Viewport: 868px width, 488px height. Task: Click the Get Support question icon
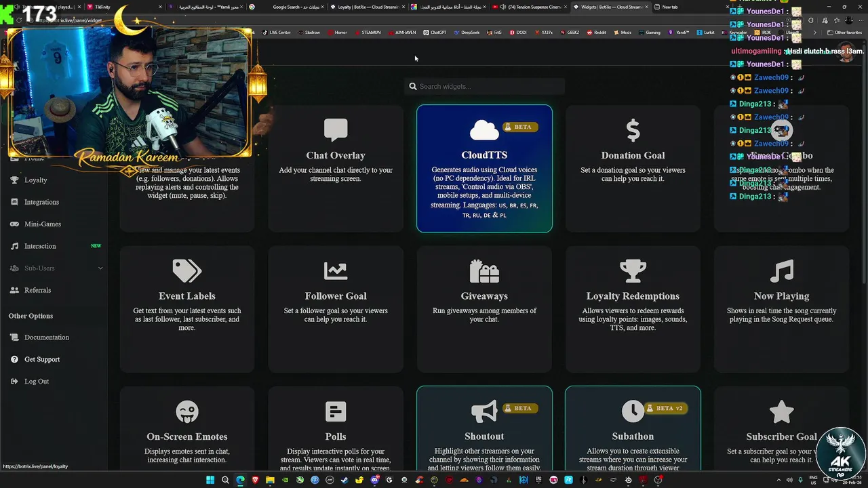point(14,359)
